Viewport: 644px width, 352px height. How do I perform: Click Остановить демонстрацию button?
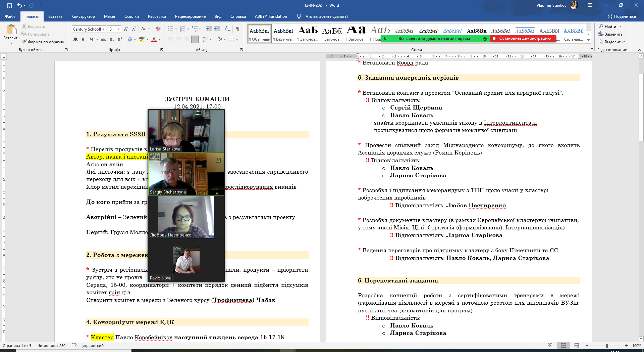pos(523,39)
